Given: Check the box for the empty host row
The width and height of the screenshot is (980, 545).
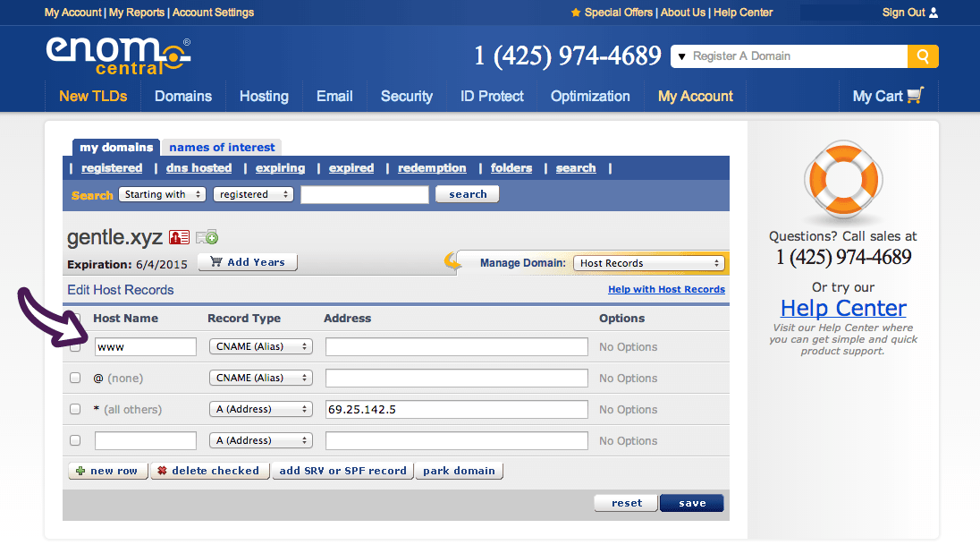Looking at the screenshot, I should 75,440.
